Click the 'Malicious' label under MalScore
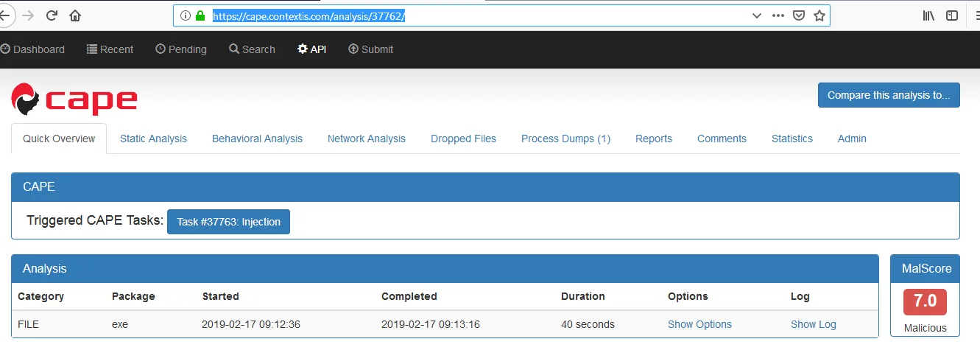 pyautogui.click(x=926, y=328)
